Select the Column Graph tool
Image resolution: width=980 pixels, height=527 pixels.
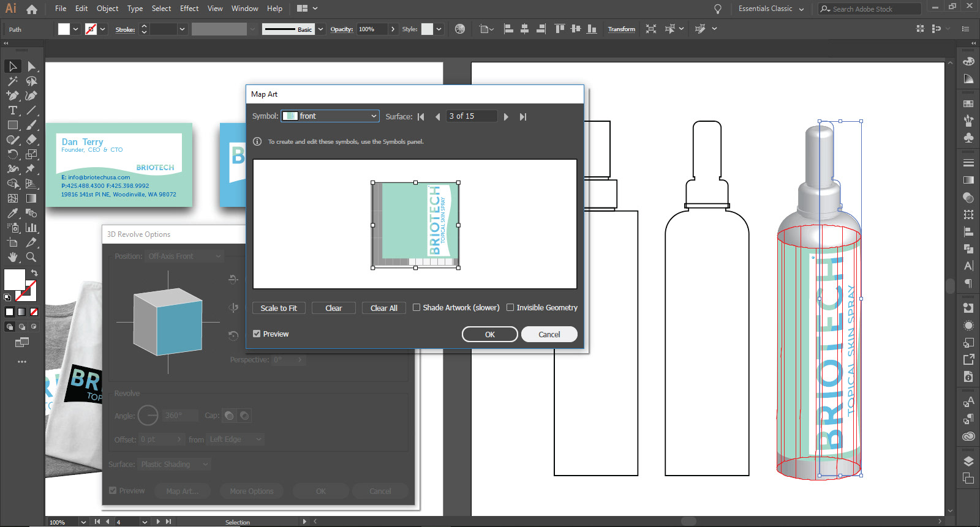click(x=31, y=228)
